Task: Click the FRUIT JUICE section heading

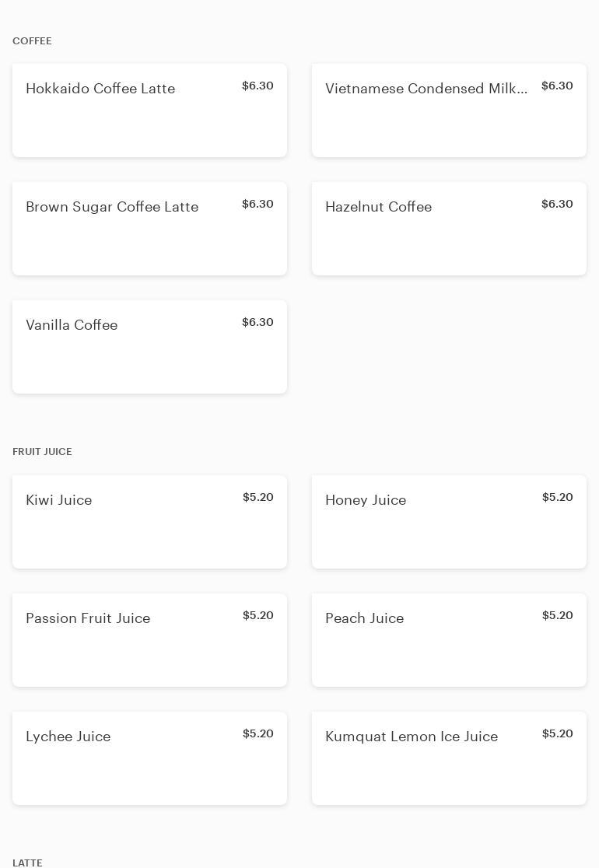Action: tap(42, 452)
